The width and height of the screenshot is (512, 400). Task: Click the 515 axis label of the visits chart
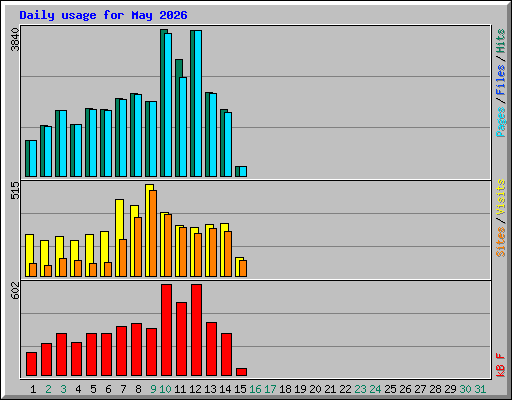point(15,190)
